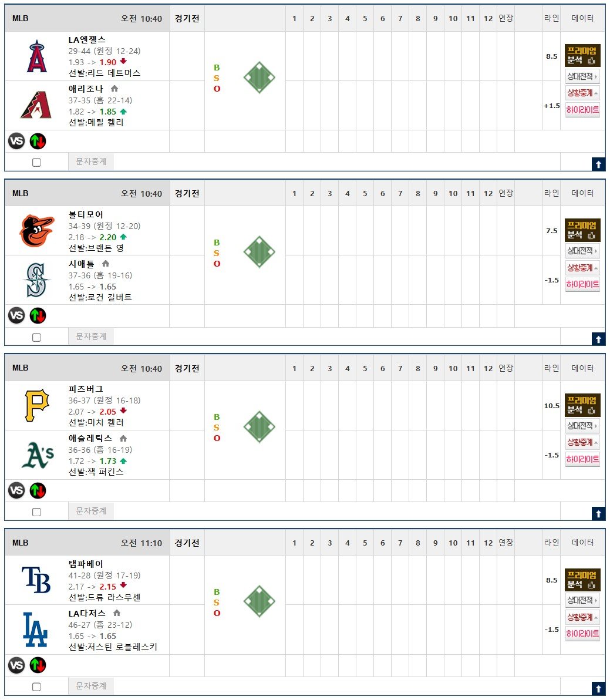Click the red-green arrows icon under the 볼티모어–시애틀 game
Viewport: 610px width, 700px height.
coord(38,316)
